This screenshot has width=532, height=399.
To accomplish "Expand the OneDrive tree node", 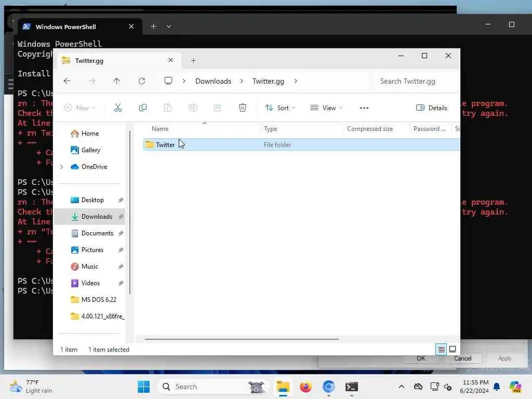I will click(62, 167).
